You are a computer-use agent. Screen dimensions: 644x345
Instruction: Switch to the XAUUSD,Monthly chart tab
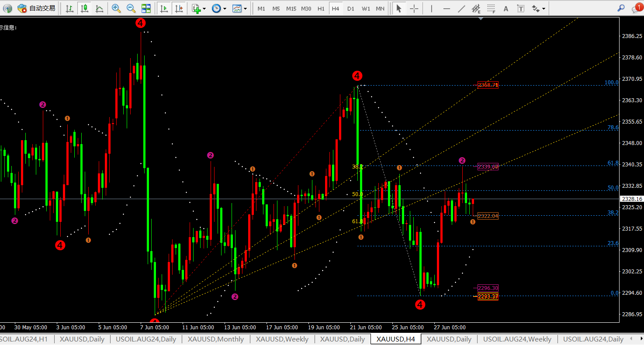click(216, 339)
